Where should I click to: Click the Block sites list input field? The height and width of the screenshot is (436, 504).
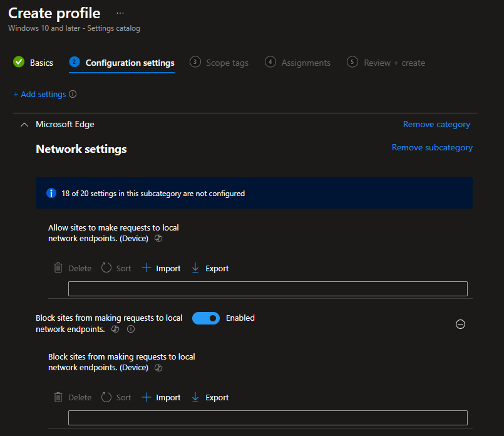tap(267, 418)
